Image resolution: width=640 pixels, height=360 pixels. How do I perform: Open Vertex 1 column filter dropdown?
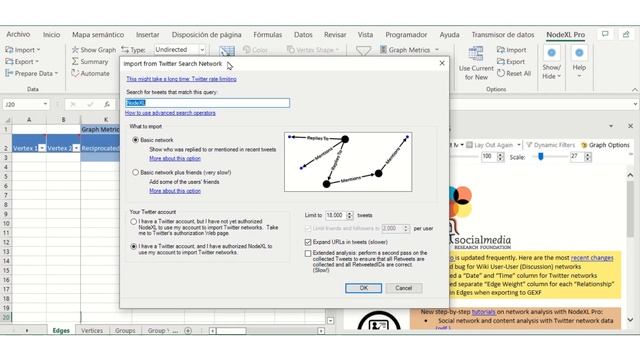(x=42, y=148)
